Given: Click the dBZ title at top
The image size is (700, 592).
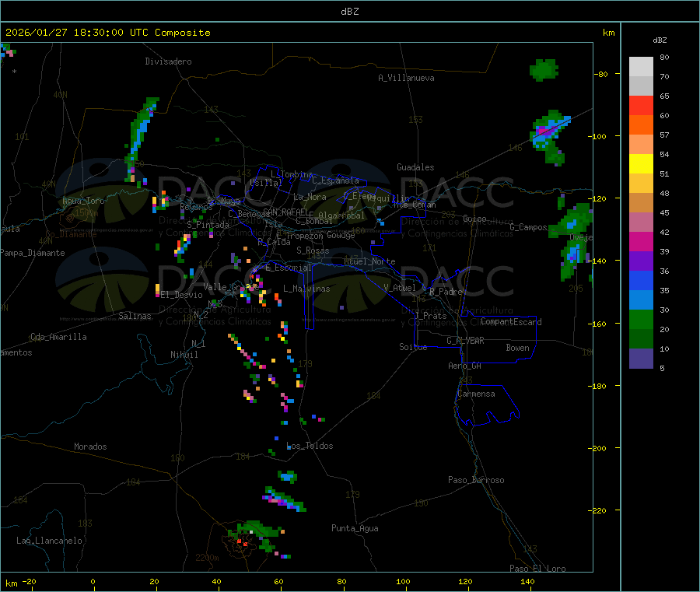Looking at the screenshot, I should click(x=349, y=12).
